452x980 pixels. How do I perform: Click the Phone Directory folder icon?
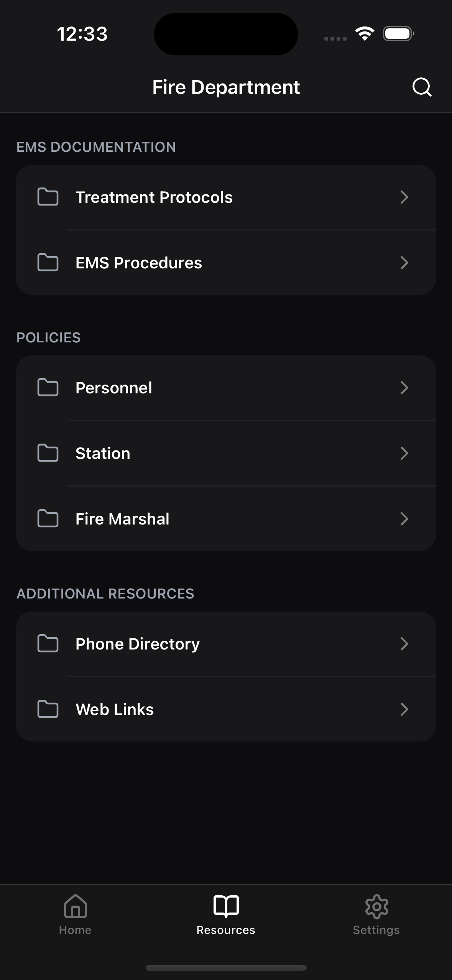(x=48, y=644)
